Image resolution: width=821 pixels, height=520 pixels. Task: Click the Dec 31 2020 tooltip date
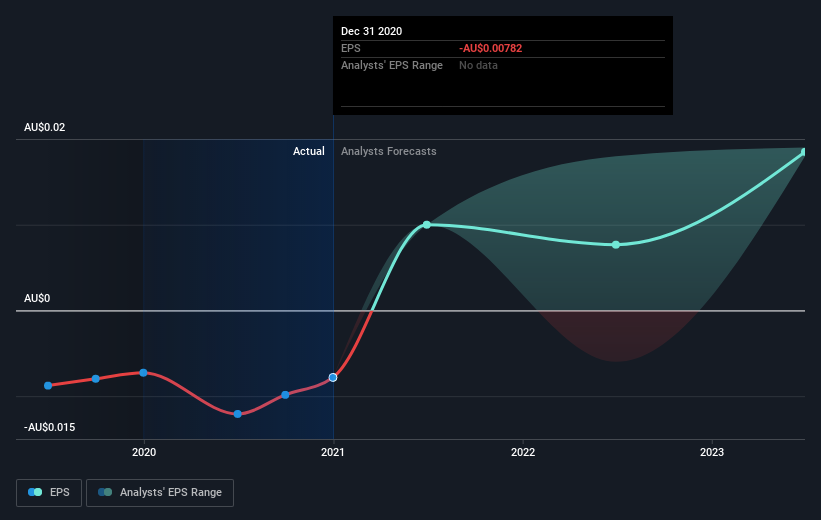pos(372,31)
